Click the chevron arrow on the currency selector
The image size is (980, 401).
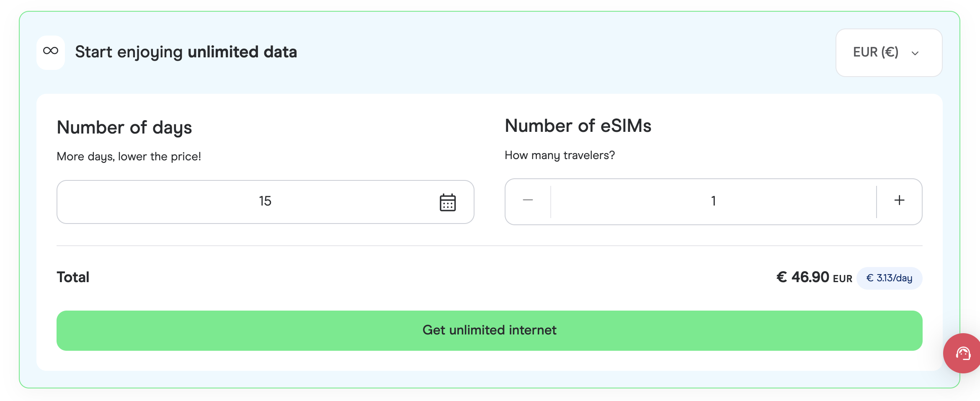click(x=915, y=53)
